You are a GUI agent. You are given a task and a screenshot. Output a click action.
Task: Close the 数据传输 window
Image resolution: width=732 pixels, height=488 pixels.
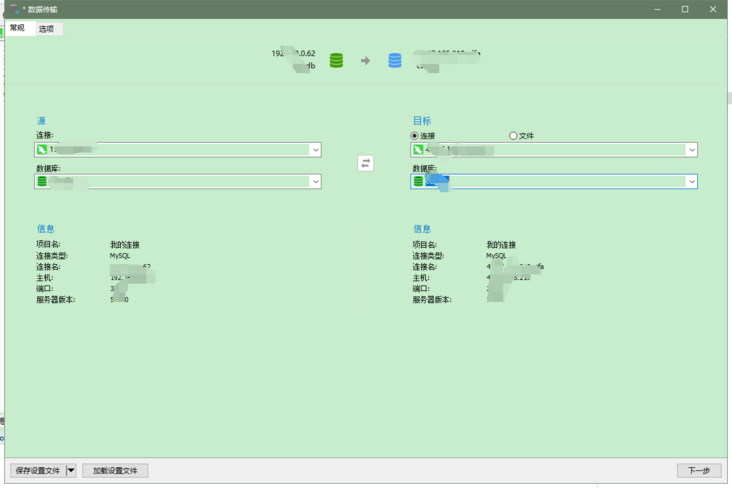click(x=713, y=9)
